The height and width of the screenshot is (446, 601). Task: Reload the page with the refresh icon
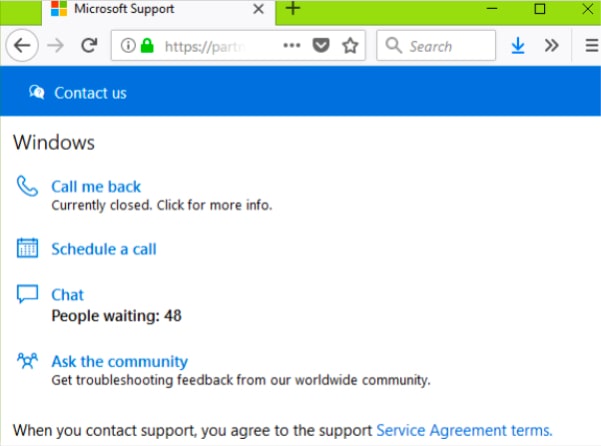[x=89, y=46]
